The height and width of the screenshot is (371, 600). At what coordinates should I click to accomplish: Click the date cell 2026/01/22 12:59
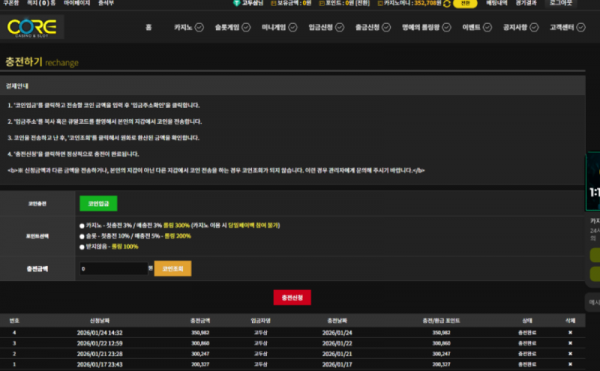pos(99,343)
